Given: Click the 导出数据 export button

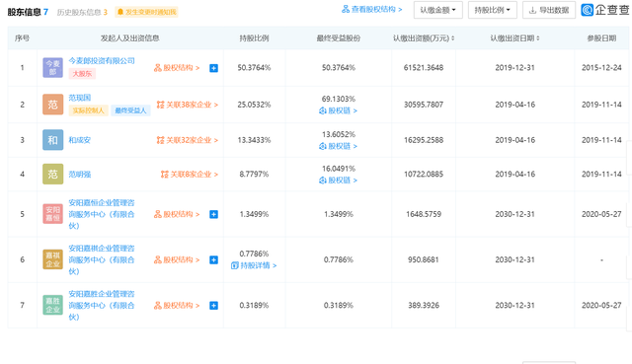Looking at the screenshot, I should tap(549, 10).
